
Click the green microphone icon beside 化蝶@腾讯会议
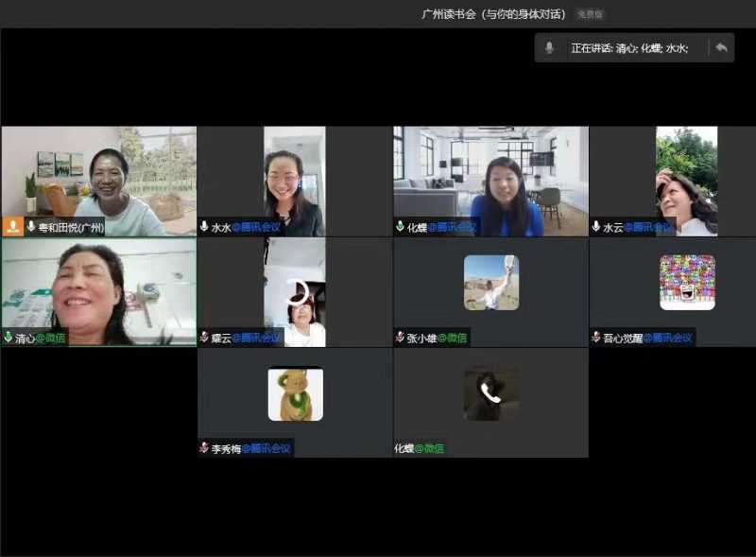[401, 227]
